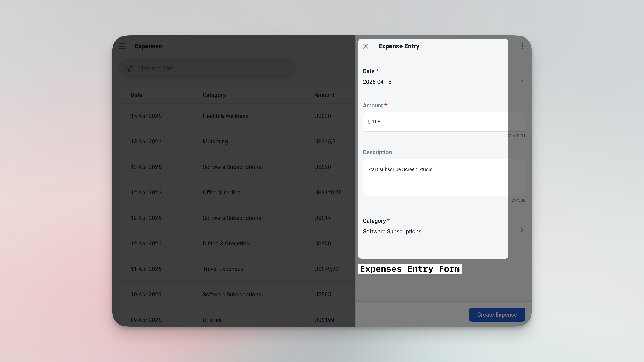This screenshot has height=362, width=644.
Task: Open the Marketing expense row
Action: click(x=237, y=142)
